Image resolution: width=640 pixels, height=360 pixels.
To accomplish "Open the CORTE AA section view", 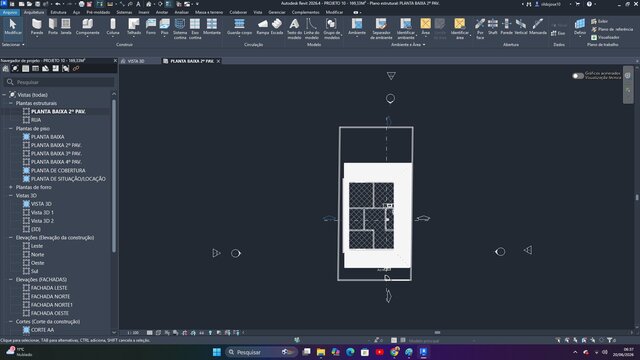I will (x=42, y=330).
